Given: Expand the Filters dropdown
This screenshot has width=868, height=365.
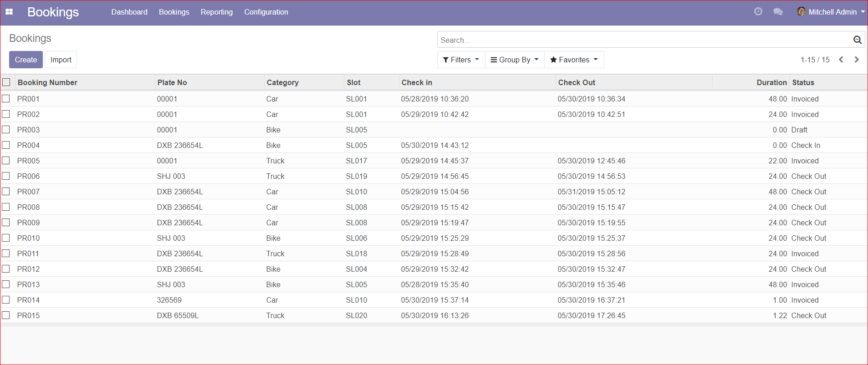Looking at the screenshot, I should pos(461,60).
